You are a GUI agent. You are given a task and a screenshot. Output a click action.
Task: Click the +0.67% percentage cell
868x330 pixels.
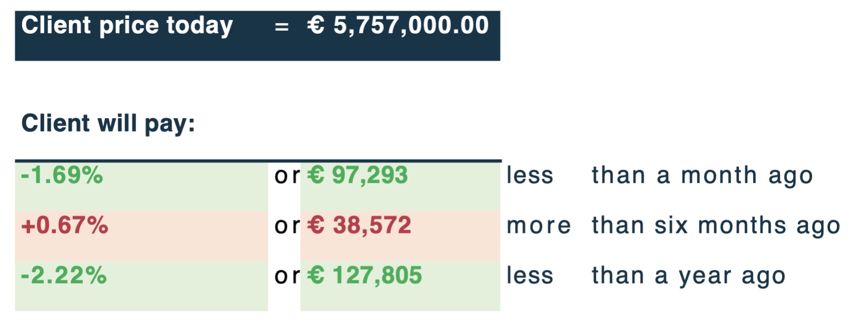[x=141, y=236]
